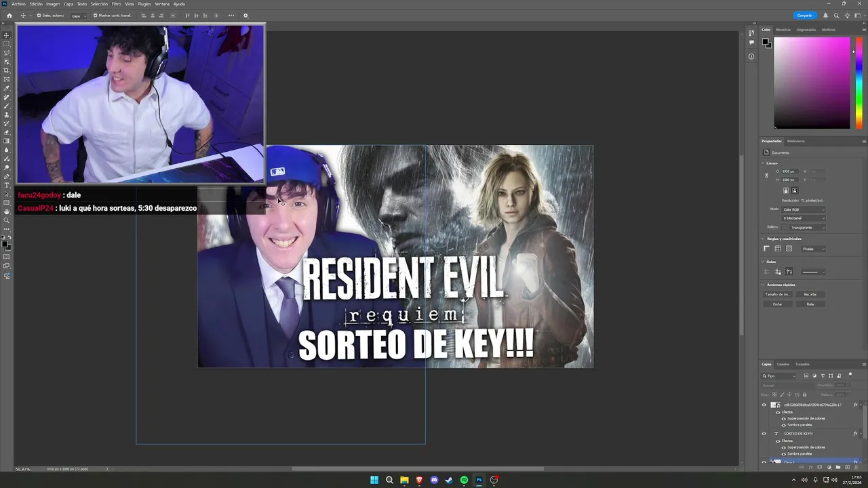Filter layers by type layers (T icon)

823,375
